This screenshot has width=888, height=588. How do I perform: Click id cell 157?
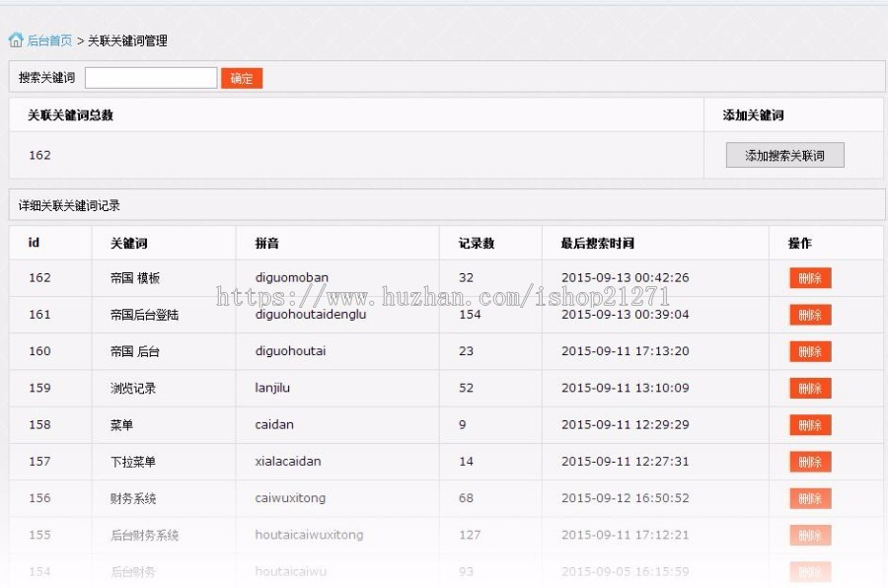39,462
